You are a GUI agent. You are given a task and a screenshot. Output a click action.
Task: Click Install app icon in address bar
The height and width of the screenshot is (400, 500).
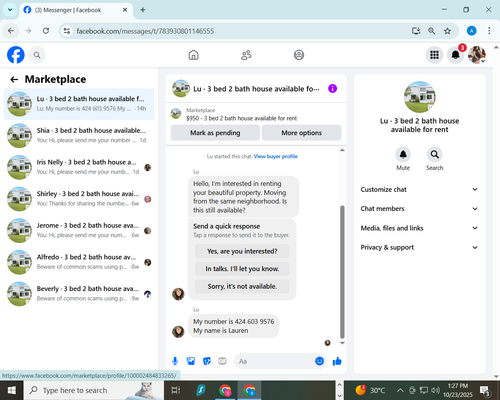pyautogui.click(x=416, y=31)
